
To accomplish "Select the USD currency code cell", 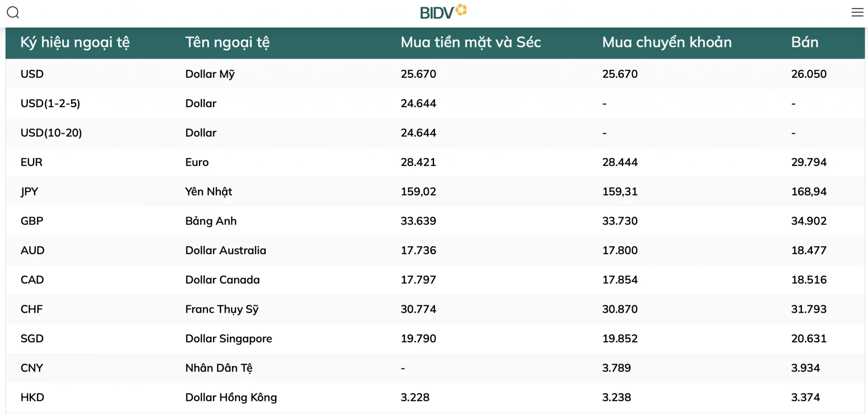I will pos(32,74).
